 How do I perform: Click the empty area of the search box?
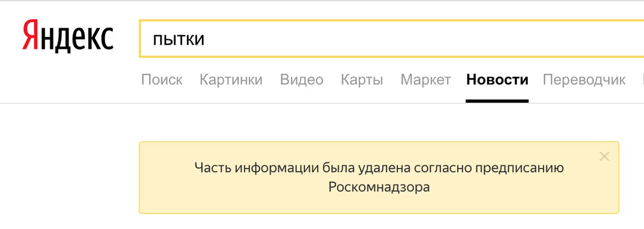[x=429, y=39]
